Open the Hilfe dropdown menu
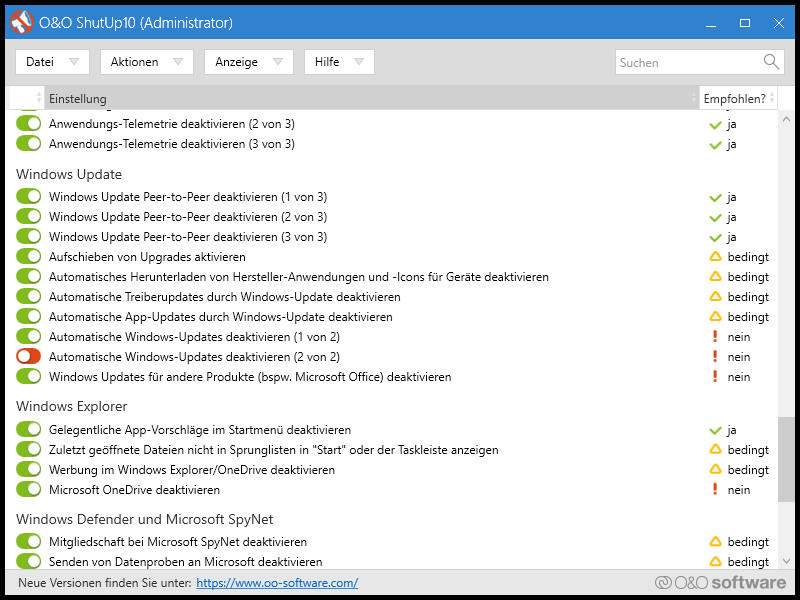The width and height of the screenshot is (800, 600). [339, 62]
